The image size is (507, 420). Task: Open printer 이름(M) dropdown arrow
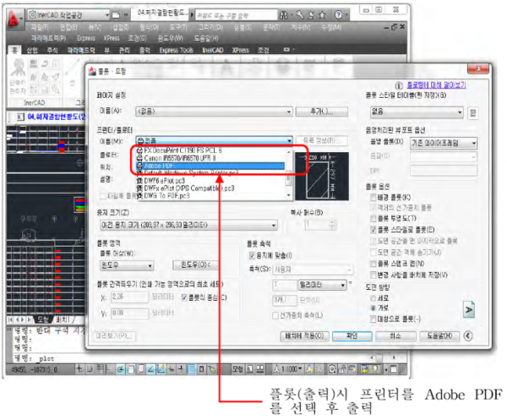click(289, 140)
